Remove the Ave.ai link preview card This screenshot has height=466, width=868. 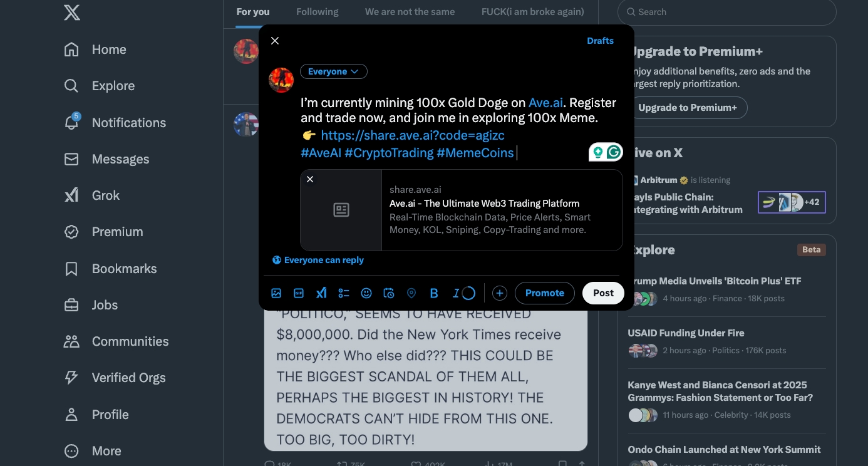(310, 179)
